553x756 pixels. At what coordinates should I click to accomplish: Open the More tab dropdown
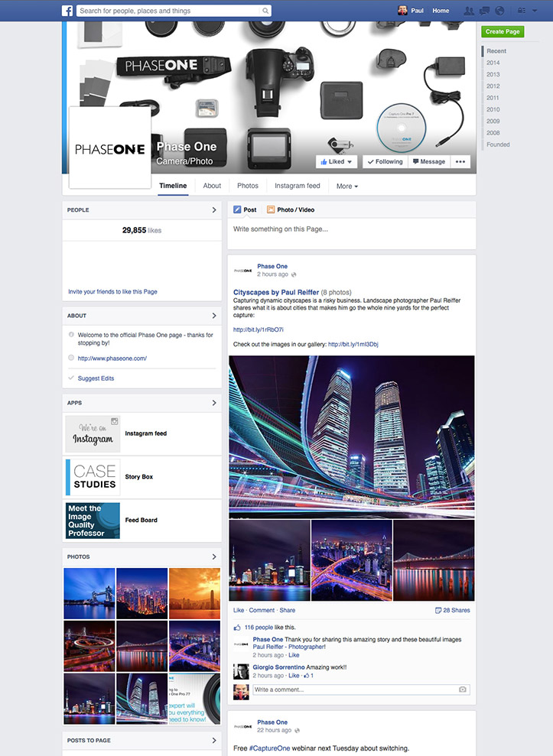coord(347,186)
